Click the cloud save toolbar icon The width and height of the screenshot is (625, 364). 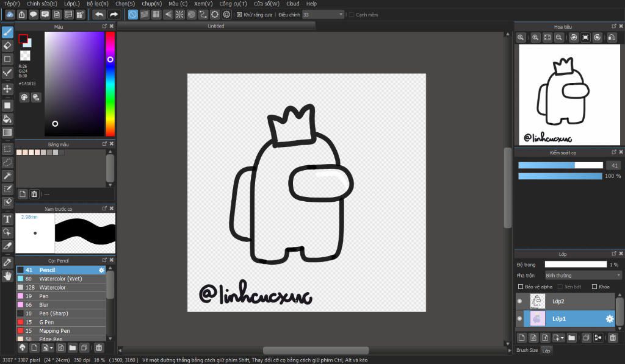(10, 15)
